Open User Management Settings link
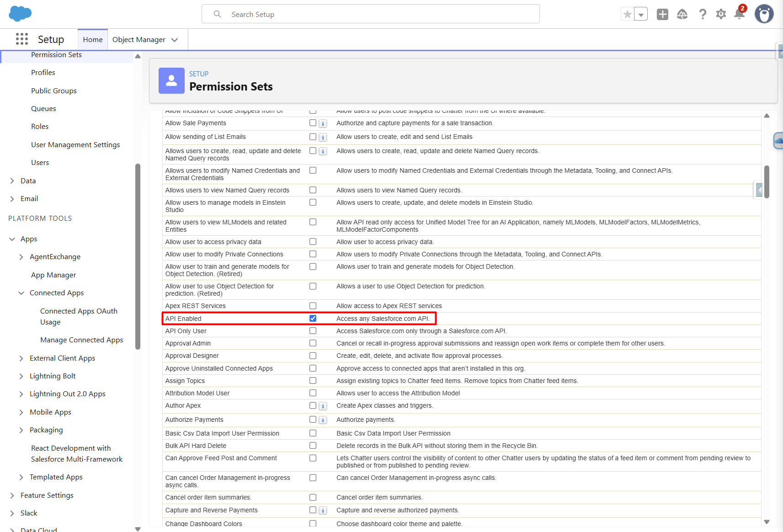This screenshot has height=532, width=783. click(75, 145)
